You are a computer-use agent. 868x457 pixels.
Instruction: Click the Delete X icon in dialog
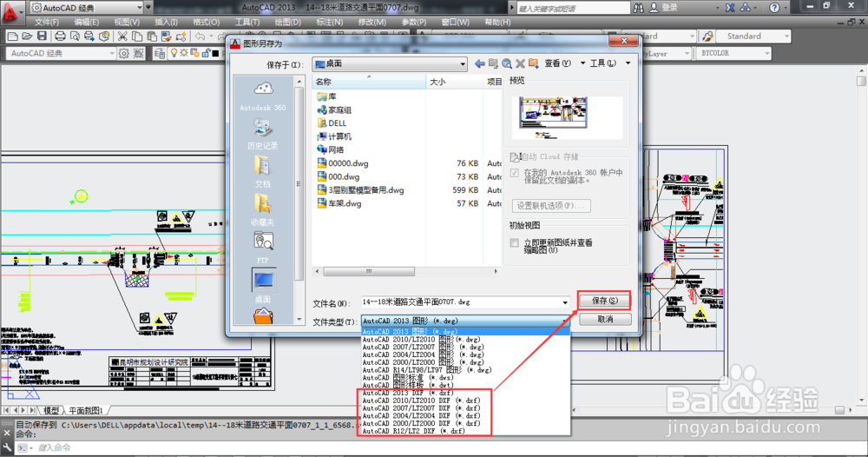point(520,63)
